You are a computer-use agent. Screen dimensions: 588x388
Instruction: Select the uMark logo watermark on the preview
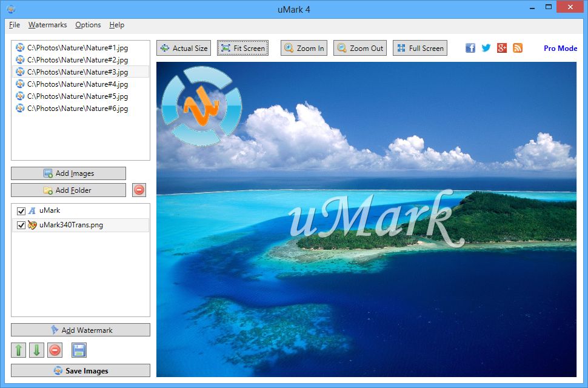point(202,105)
